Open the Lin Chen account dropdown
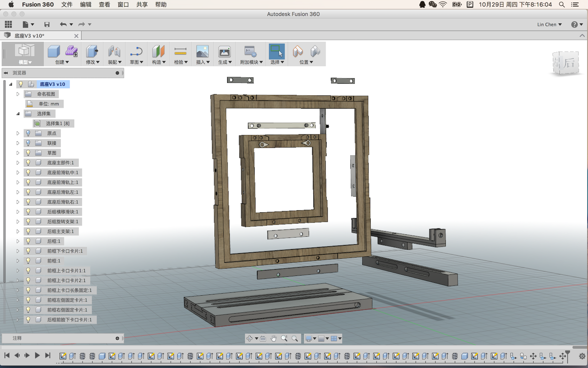The height and width of the screenshot is (368, 588). click(549, 24)
